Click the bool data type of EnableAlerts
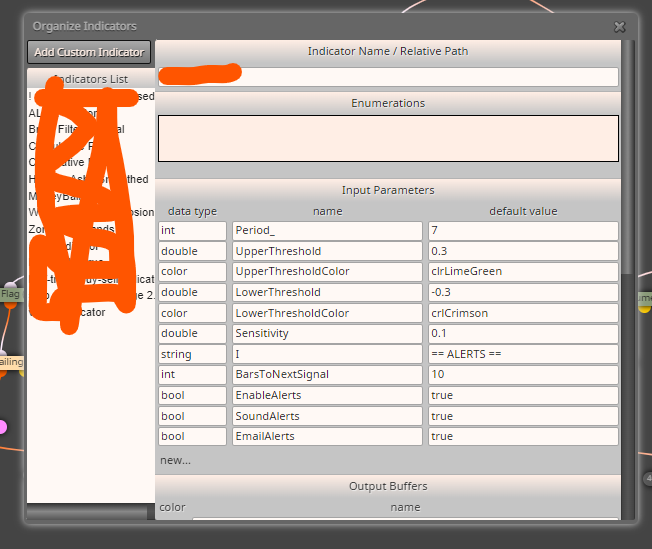 (x=192, y=396)
